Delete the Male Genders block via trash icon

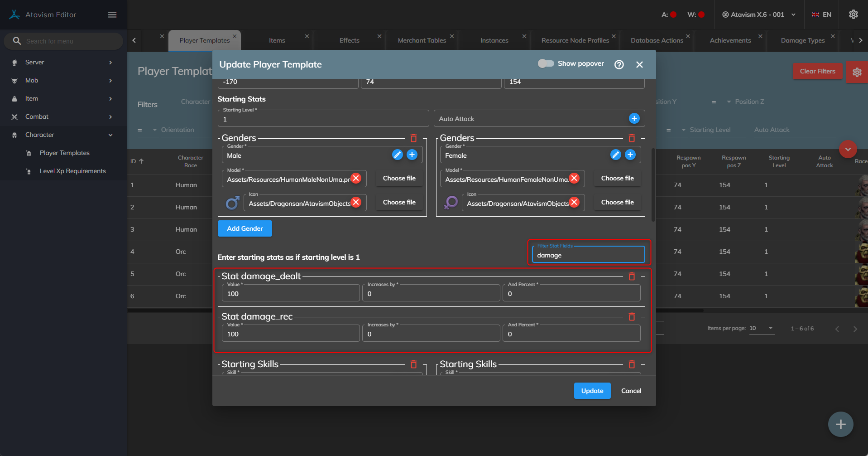pyautogui.click(x=413, y=138)
